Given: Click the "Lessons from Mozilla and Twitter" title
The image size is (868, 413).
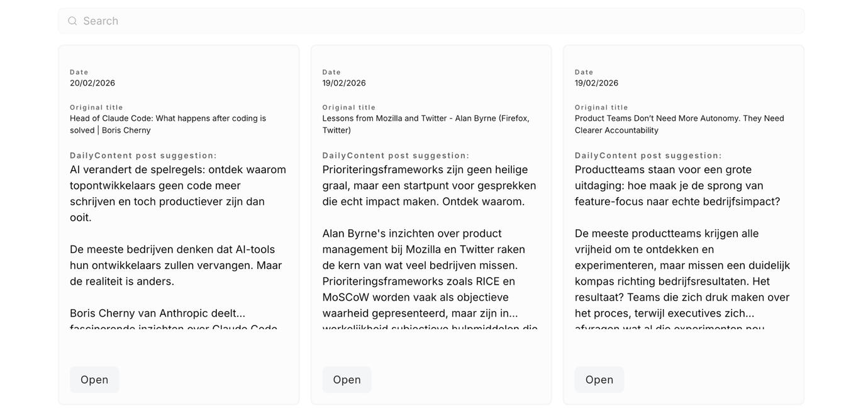Looking at the screenshot, I should click(x=425, y=124).
